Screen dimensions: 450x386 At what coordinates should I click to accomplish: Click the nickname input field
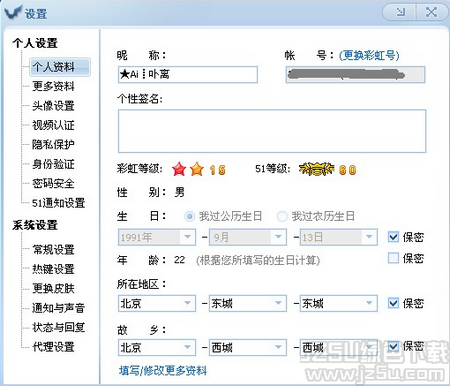pyautogui.click(x=188, y=74)
